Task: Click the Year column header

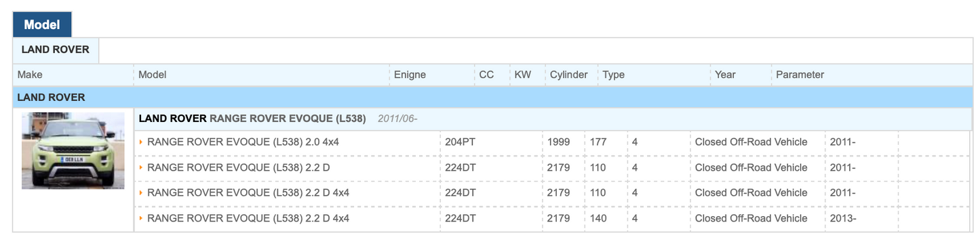Action: (x=725, y=75)
